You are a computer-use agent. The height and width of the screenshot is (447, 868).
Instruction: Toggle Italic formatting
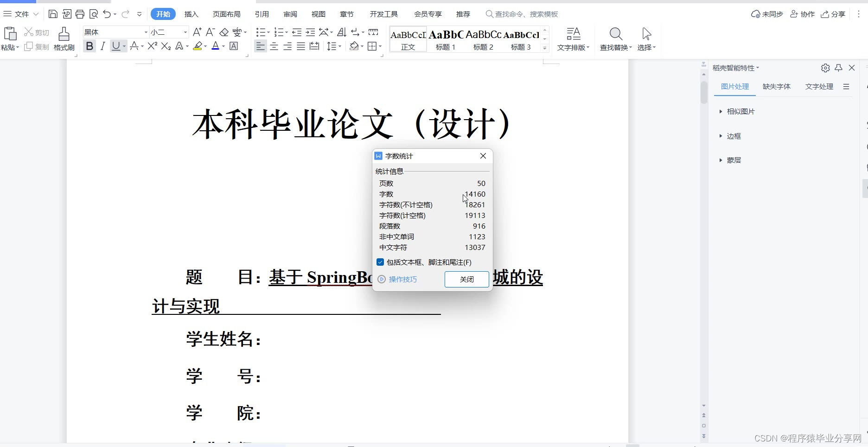(x=103, y=46)
